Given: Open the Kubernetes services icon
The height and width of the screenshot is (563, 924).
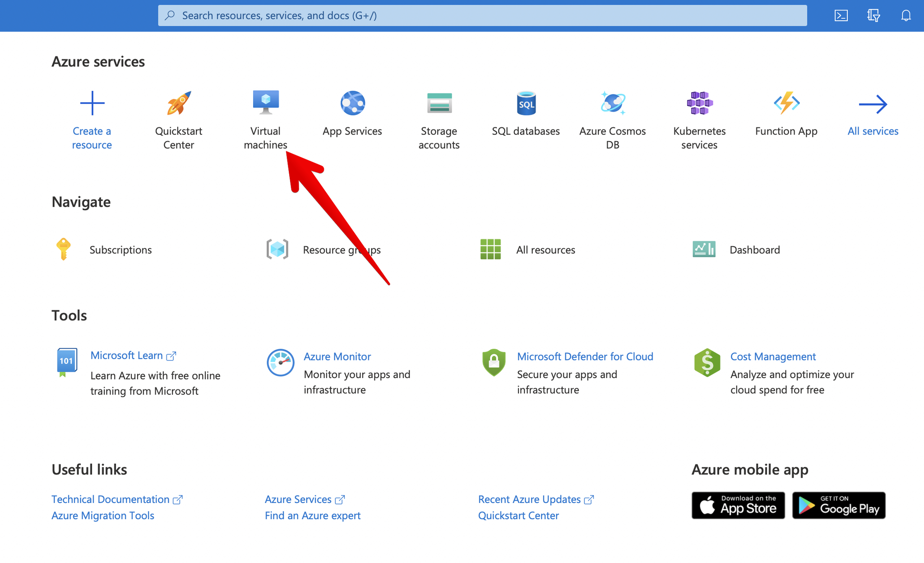Looking at the screenshot, I should point(699,103).
